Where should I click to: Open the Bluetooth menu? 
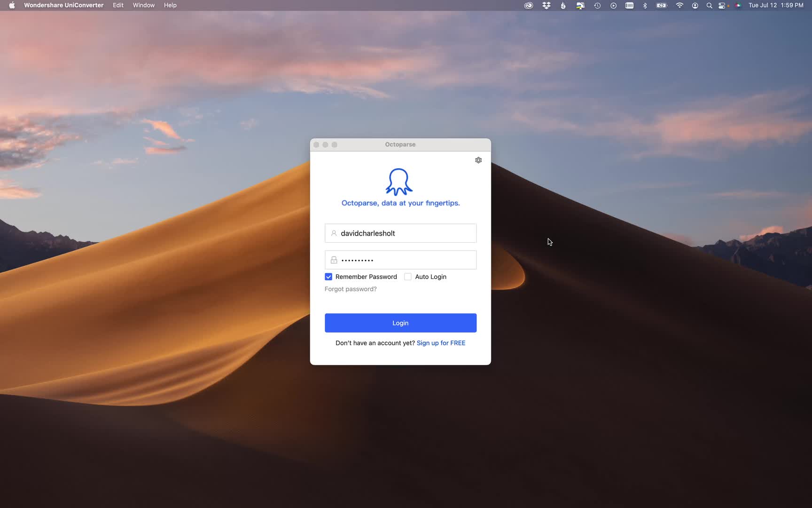point(645,6)
